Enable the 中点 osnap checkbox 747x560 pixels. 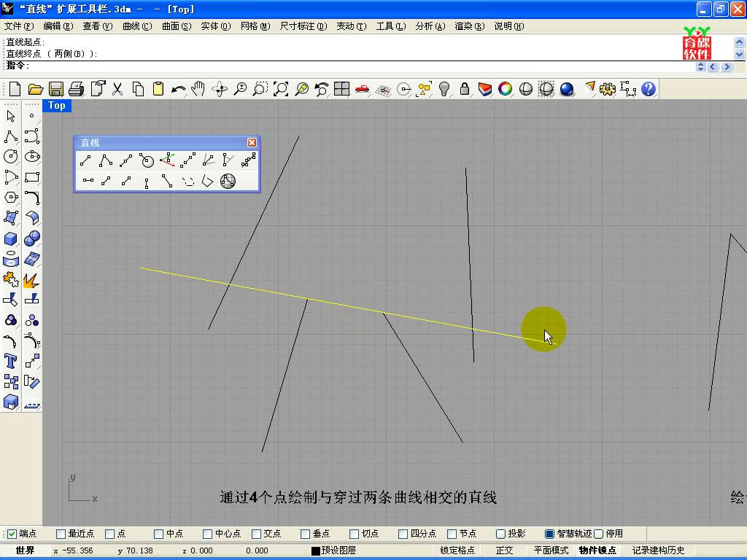[x=158, y=534]
